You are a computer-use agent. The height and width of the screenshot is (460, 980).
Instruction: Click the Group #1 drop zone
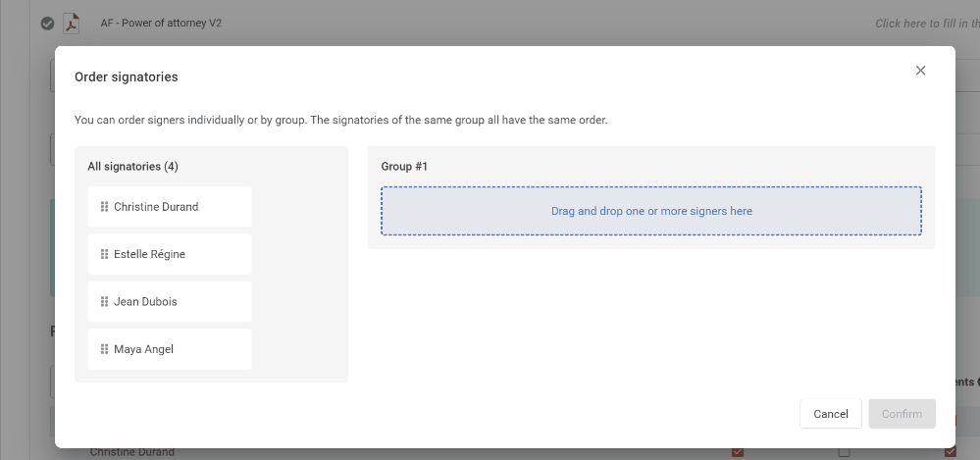651,211
